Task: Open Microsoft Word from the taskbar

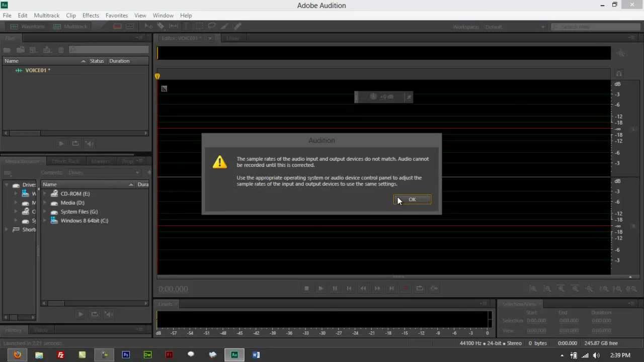Action: pyautogui.click(x=256, y=355)
